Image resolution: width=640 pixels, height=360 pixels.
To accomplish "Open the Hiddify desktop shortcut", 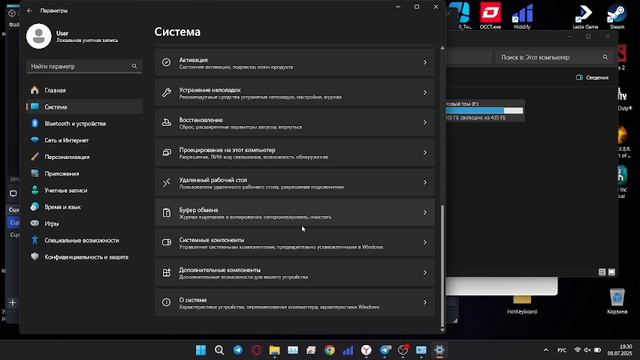I will [x=522, y=16].
